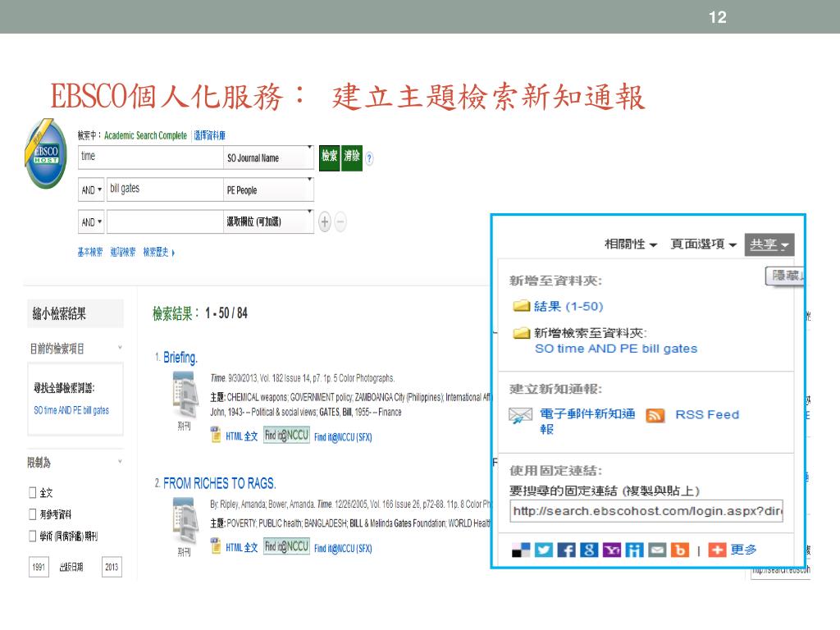The height and width of the screenshot is (630, 840).
Task: Click the 1991 start year field
Action: 39,567
